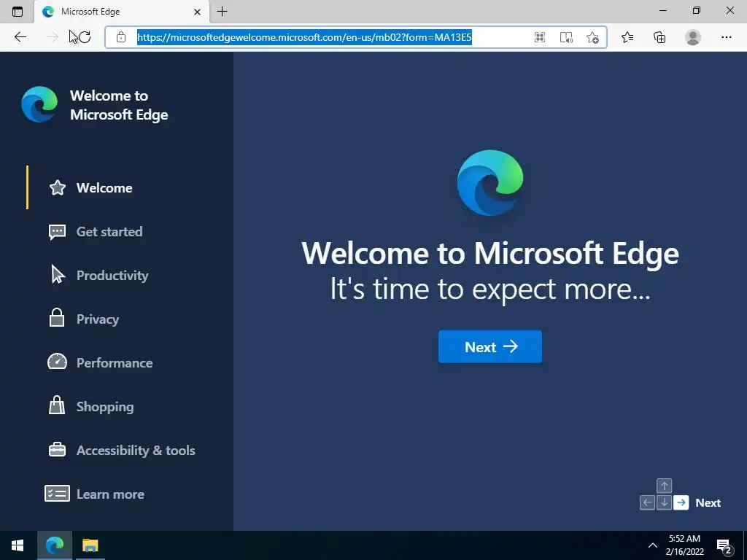Open Collections
747x560 pixels.
pos(659,37)
